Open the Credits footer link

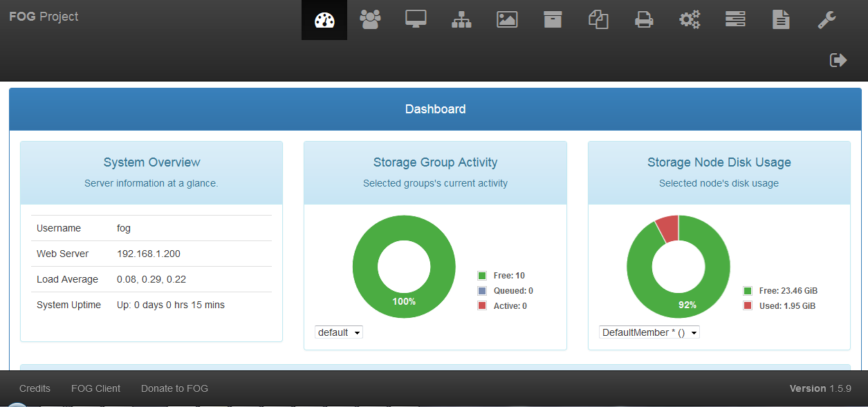(x=35, y=388)
